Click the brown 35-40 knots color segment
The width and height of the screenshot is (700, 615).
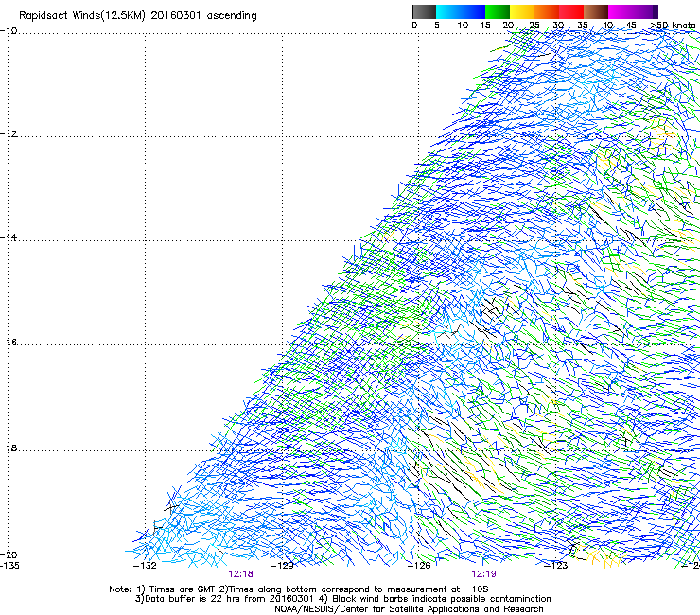[596, 11]
